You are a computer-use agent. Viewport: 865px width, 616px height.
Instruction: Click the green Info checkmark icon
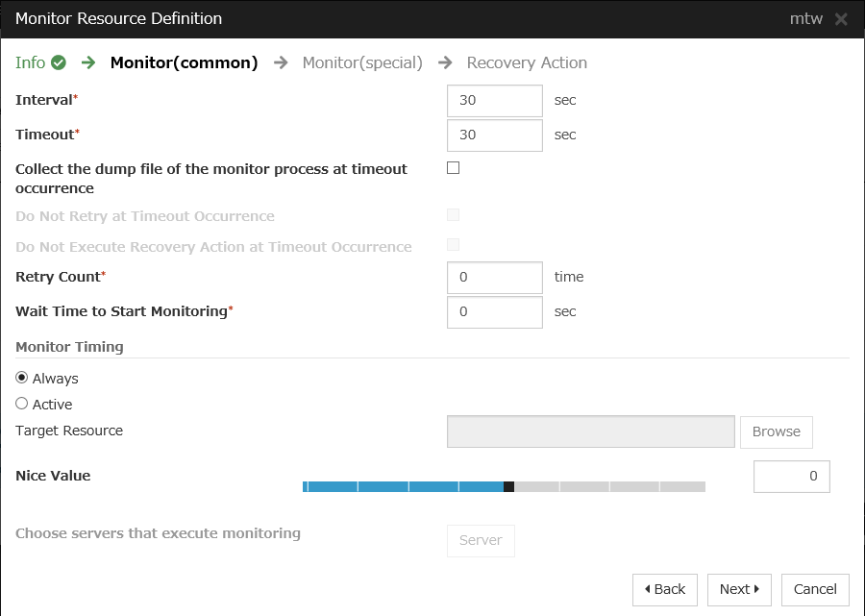pos(59,63)
